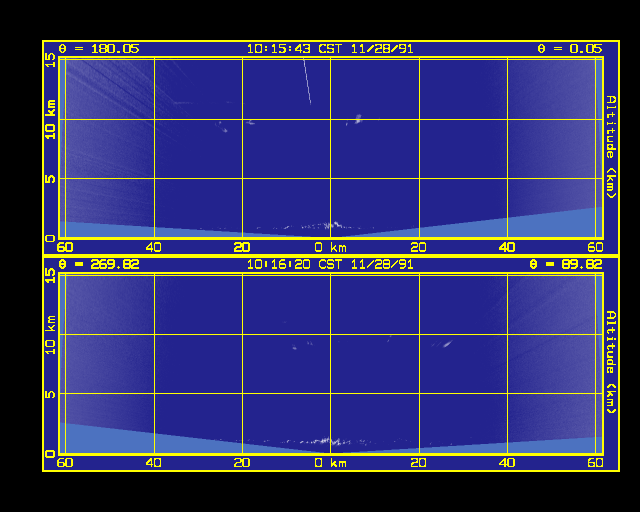Click the bottom panel's left-side 60 range label
Screen dimensions: 640x512
click(x=65, y=463)
